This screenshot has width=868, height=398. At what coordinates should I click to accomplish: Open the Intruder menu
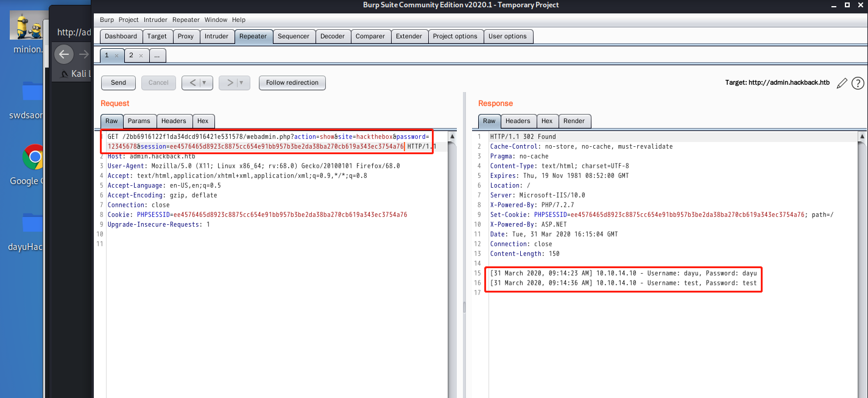pos(155,20)
